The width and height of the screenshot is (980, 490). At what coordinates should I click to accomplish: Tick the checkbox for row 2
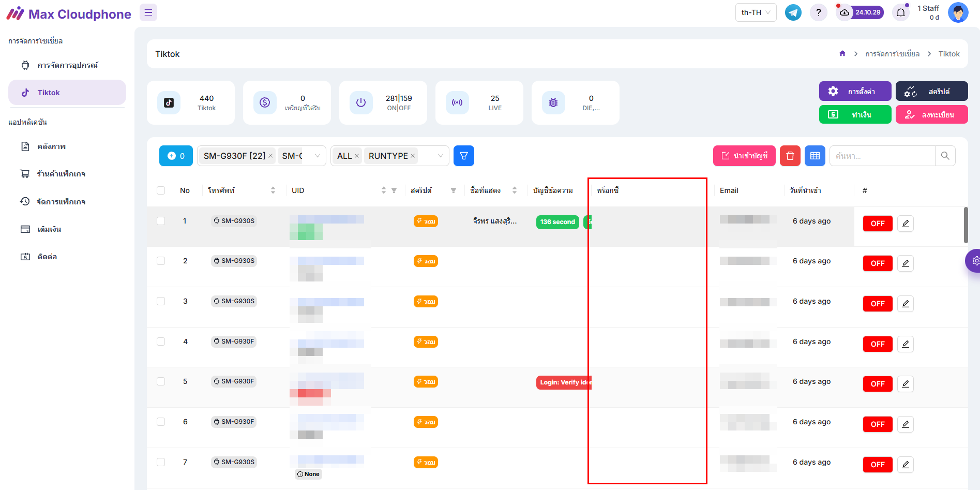point(161,261)
